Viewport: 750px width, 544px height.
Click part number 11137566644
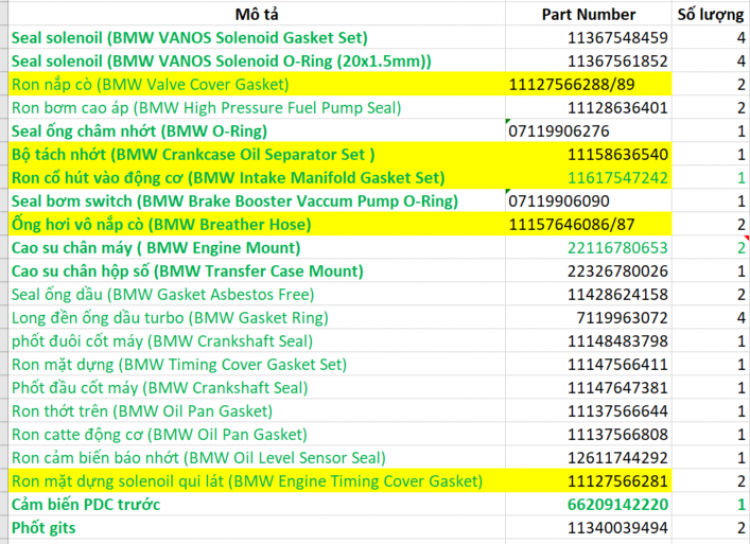[x=588, y=411]
